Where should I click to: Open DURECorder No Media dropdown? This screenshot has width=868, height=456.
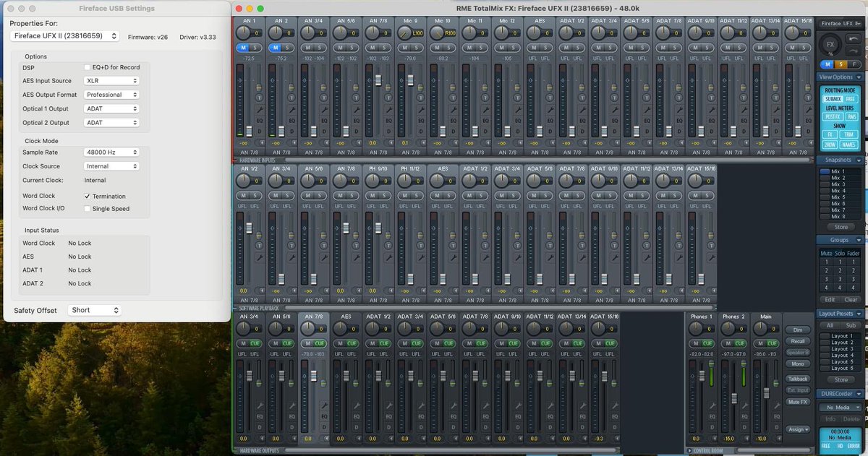(841, 408)
